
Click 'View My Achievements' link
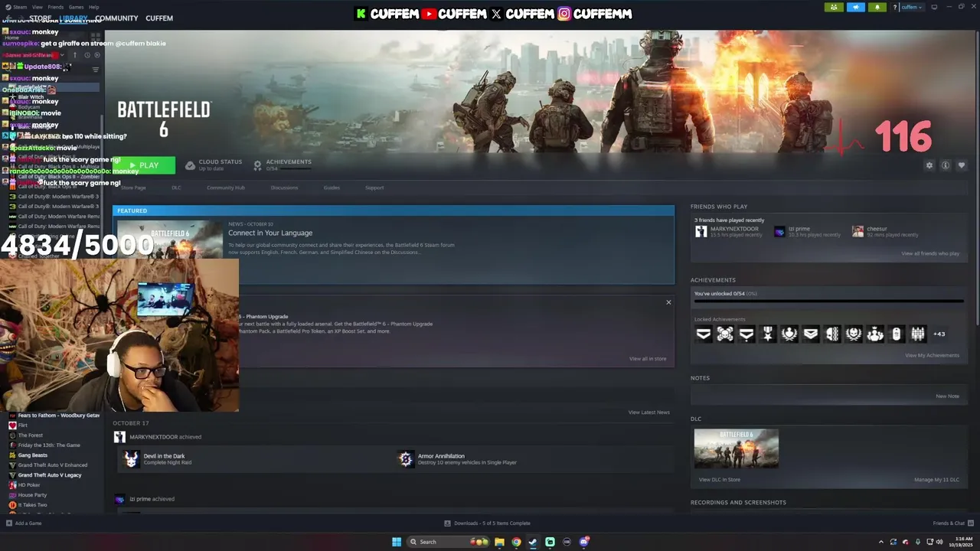click(932, 355)
